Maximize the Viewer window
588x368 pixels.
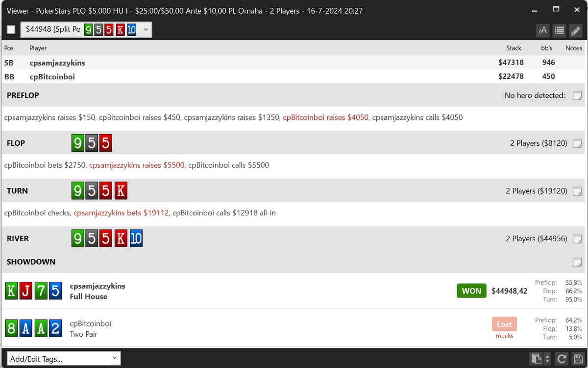(556, 9)
